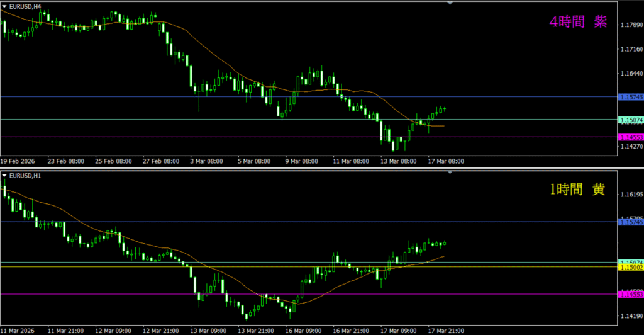This screenshot has height=335, width=644.
Task: Click the 1.17890 price on H4 scale
Action: point(630,25)
